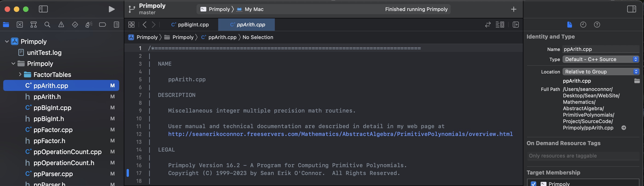Edit the Name field ppArith.cpp
This screenshot has width=644, height=186.
600,49
